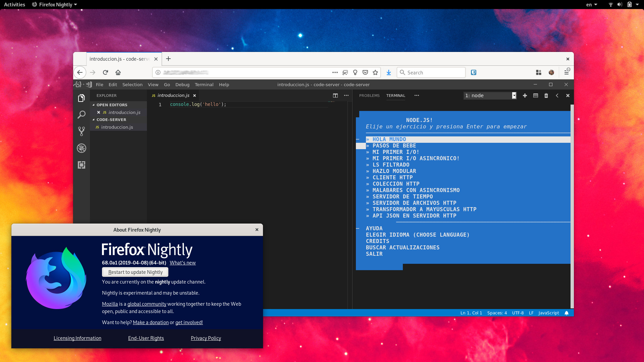The width and height of the screenshot is (644, 362).
Task: Open the Mozilla link
Action: (x=110, y=304)
